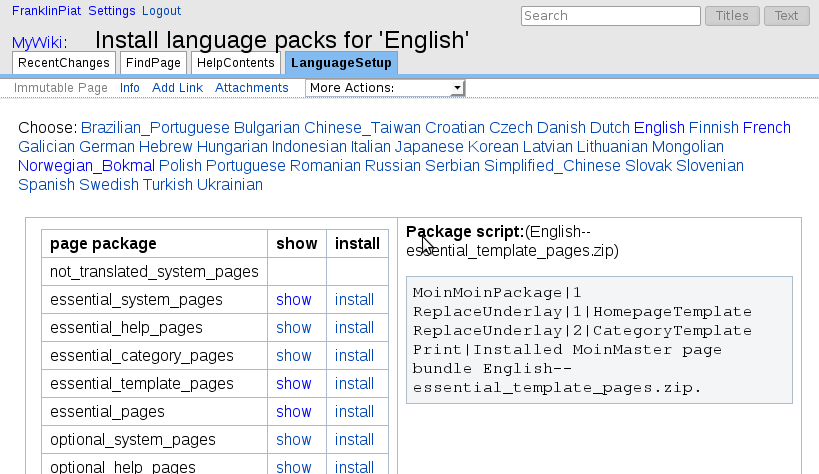Choose the Croatian language

pos(455,128)
